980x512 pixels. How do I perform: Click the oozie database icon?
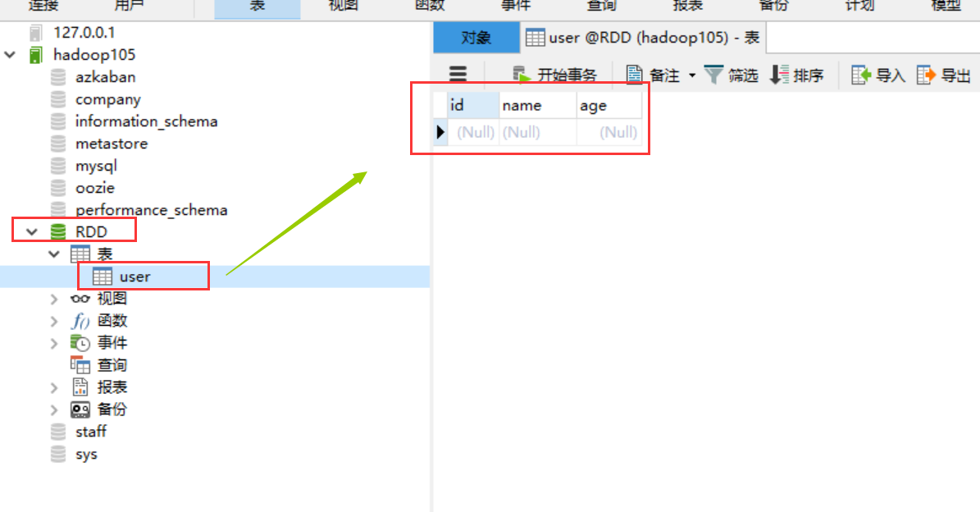click(x=58, y=188)
